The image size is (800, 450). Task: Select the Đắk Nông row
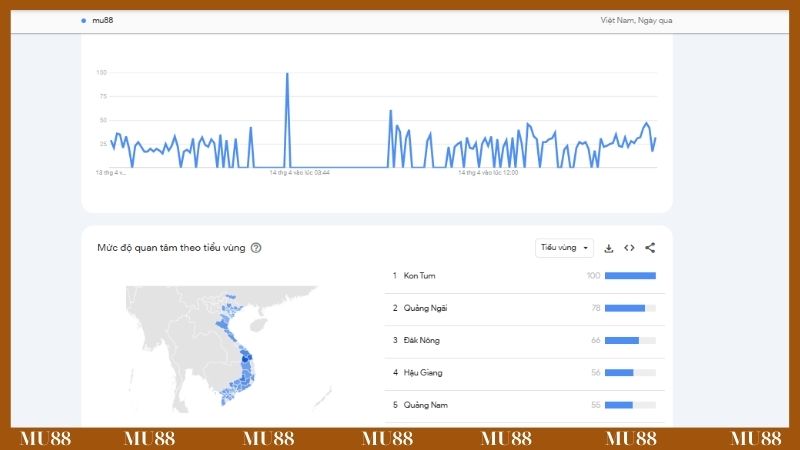point(524,340)
